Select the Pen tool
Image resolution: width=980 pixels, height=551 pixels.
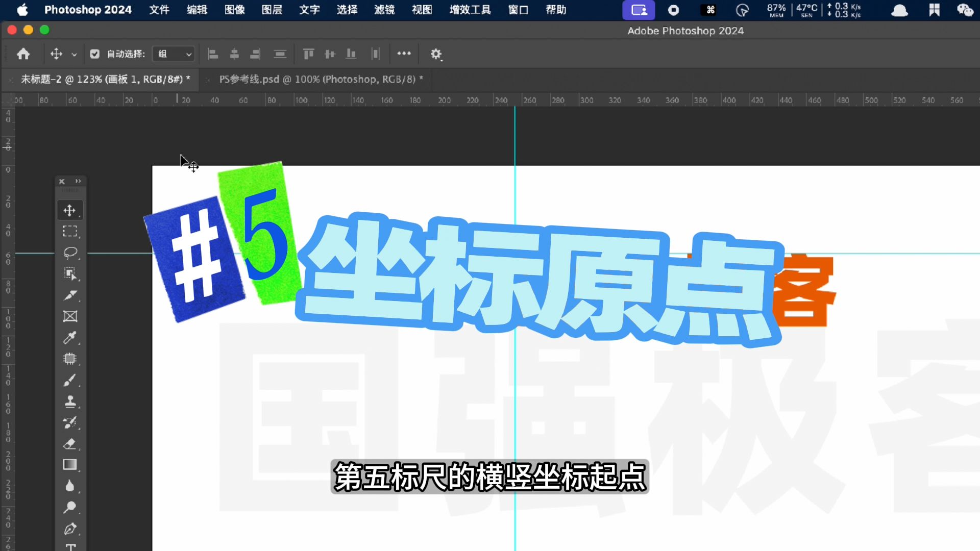tap(70, 529)
